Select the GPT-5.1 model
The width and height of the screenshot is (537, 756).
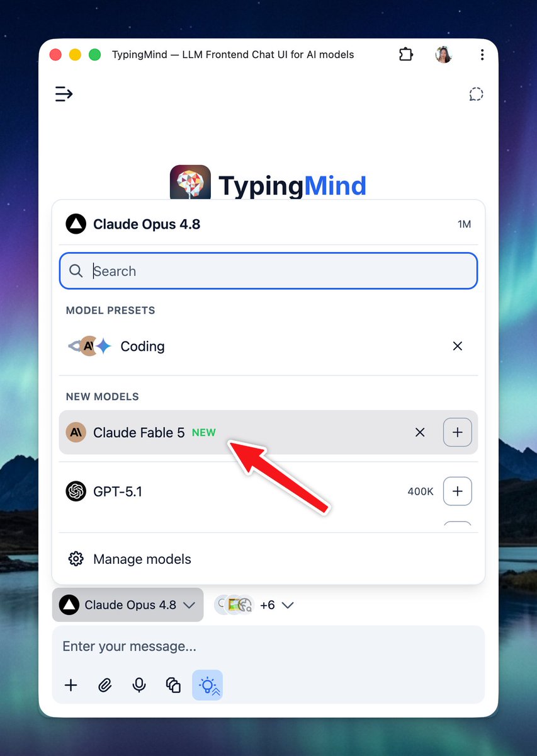[x=268, y=491]
